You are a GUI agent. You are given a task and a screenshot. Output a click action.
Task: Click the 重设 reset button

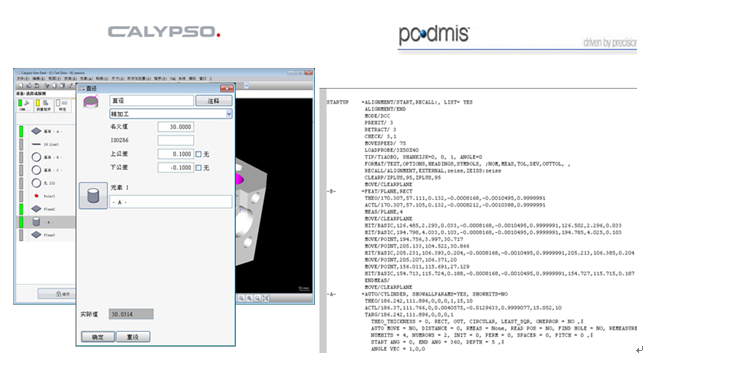[133, 337]
